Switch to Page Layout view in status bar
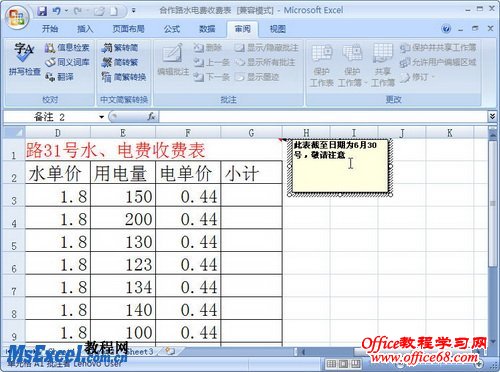The image size is (500, 372). [x=344, y=363]
